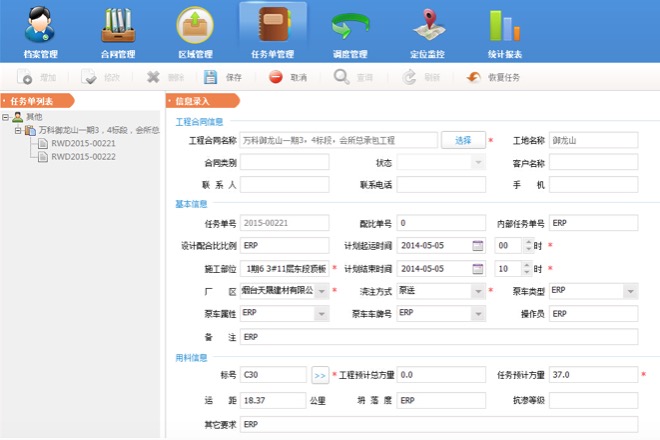Click the 客户名称 input field
Image resolution: width=660 pixels, height=440 pixels.
[x=593, y=162]
